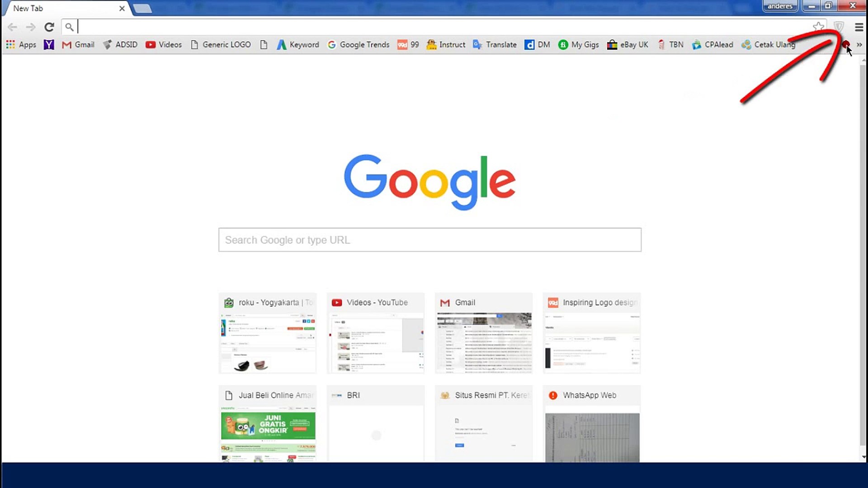Open a new tab next to current tab

click(x=142, y=8)
